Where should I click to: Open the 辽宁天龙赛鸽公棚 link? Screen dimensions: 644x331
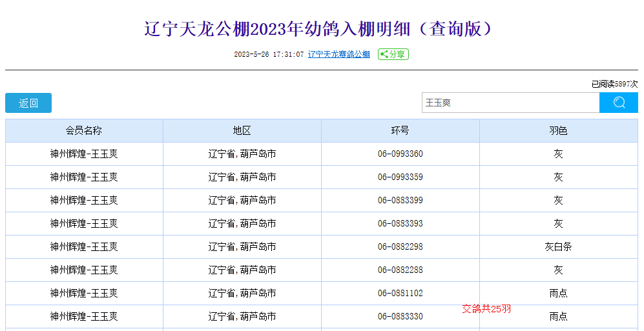[338, 55]
